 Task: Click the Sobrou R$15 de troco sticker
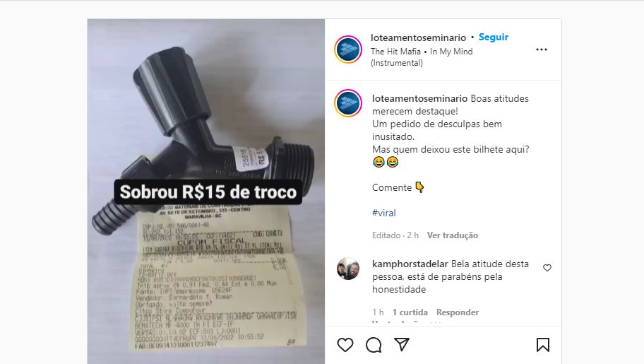(x=208, y=192)
